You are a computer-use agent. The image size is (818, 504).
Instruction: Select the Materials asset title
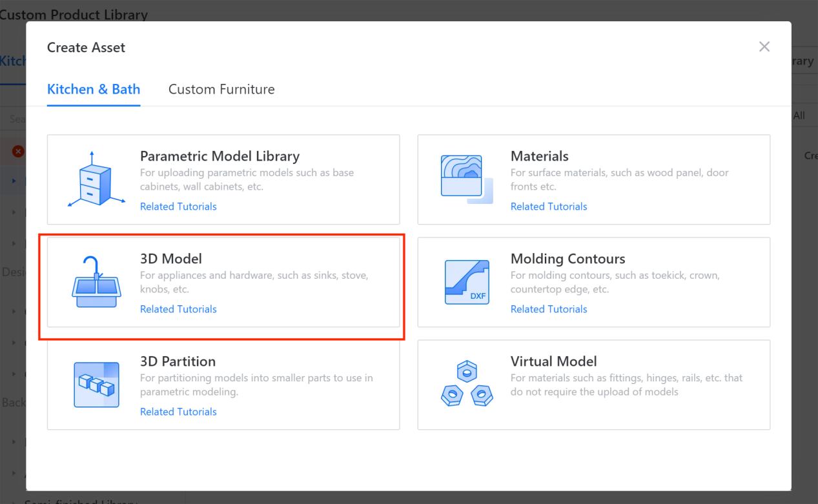539,156
